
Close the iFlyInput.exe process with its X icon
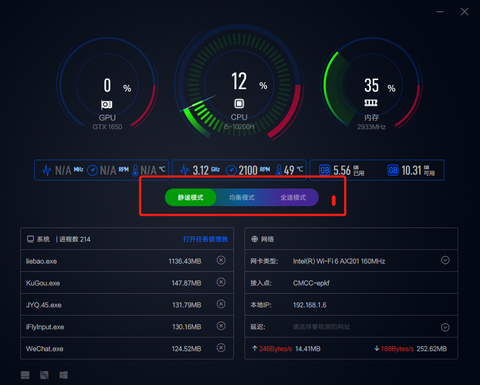pos(221,326)
